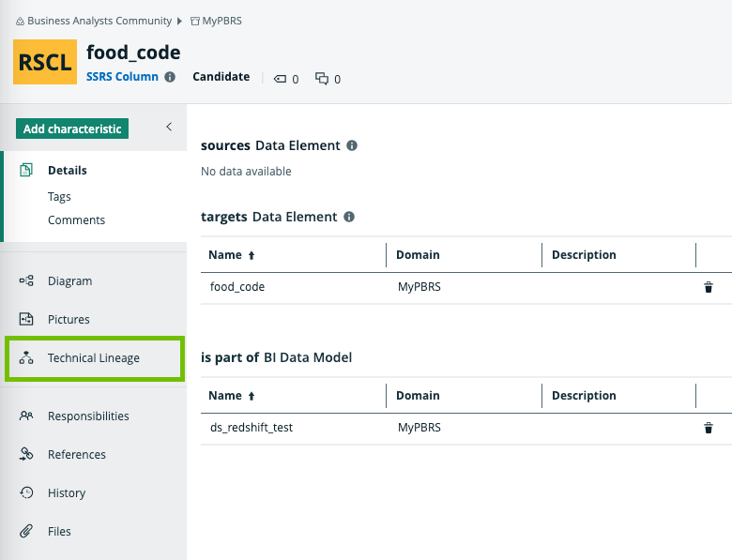Click the tags count icon

pos(281,79)
